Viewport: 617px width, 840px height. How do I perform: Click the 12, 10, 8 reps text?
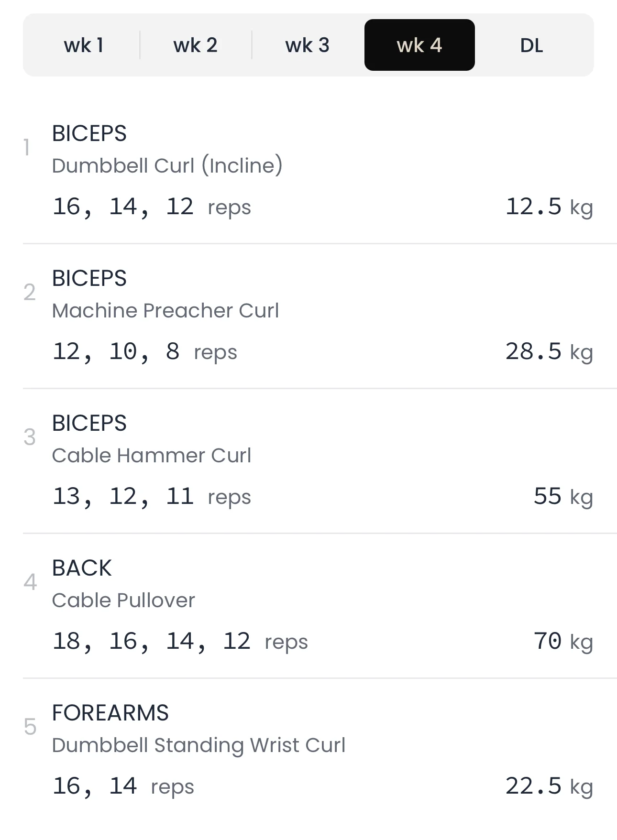[x=144, y=352]
